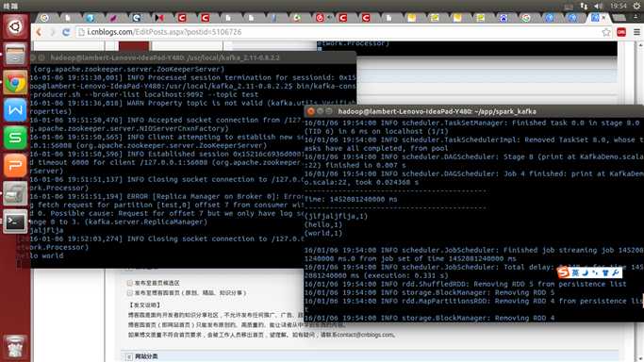
Task: Expand the 网站分类 section
Action: [x=129, y=356]
